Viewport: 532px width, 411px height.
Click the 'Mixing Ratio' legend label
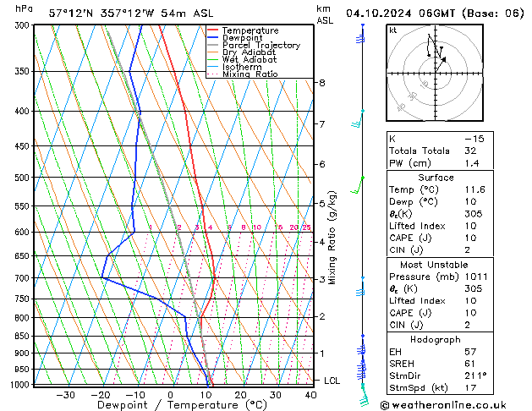point(250,74)
